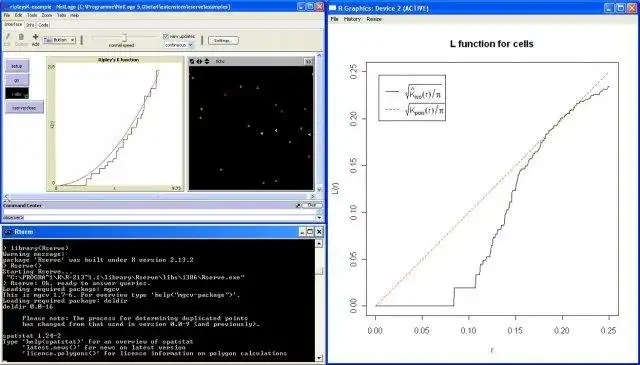Switch to the Code tab

(44, 25)
